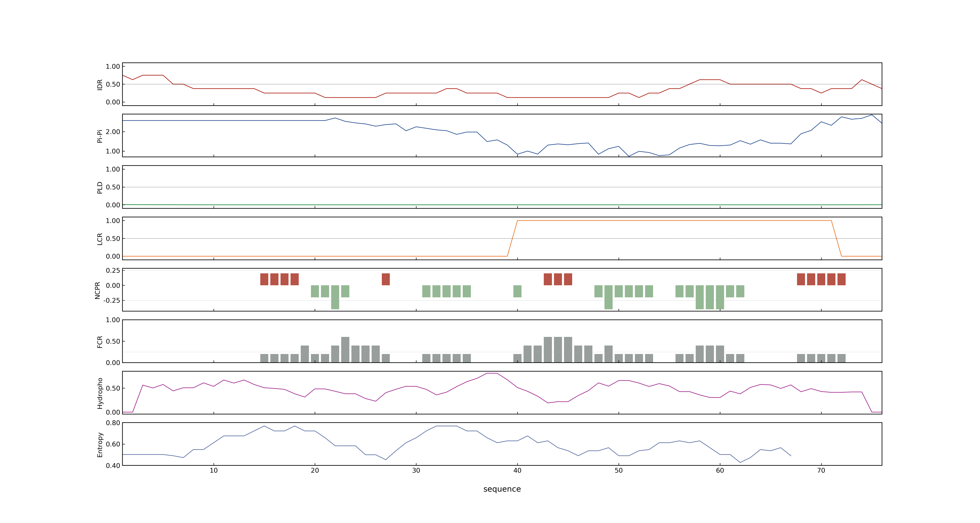Click the 0.50 tick of IDR panel
This screenshot has width=980, height=523.
tap(113, 85)
